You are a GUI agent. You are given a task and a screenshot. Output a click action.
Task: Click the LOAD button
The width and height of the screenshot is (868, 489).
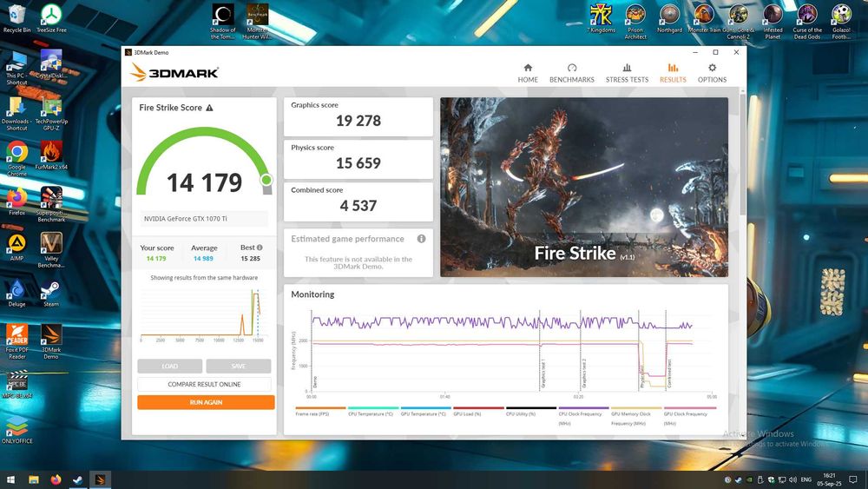coord(170,366)
